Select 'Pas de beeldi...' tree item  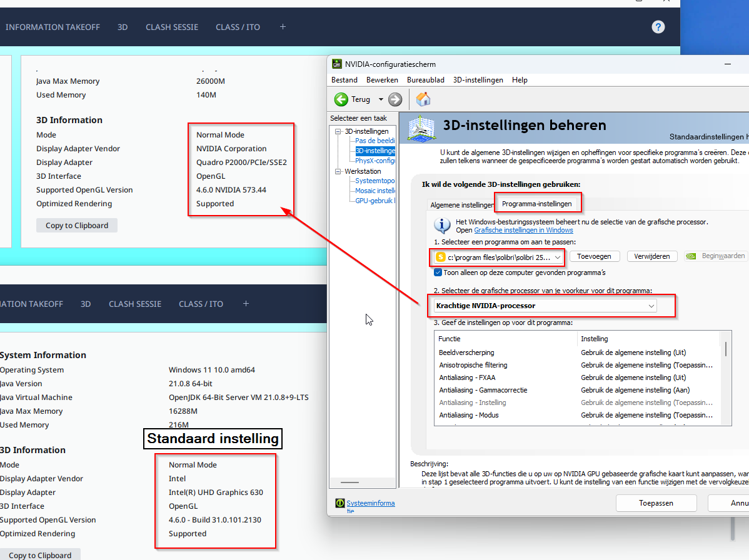pyautogui.click(x=375, y=141)
